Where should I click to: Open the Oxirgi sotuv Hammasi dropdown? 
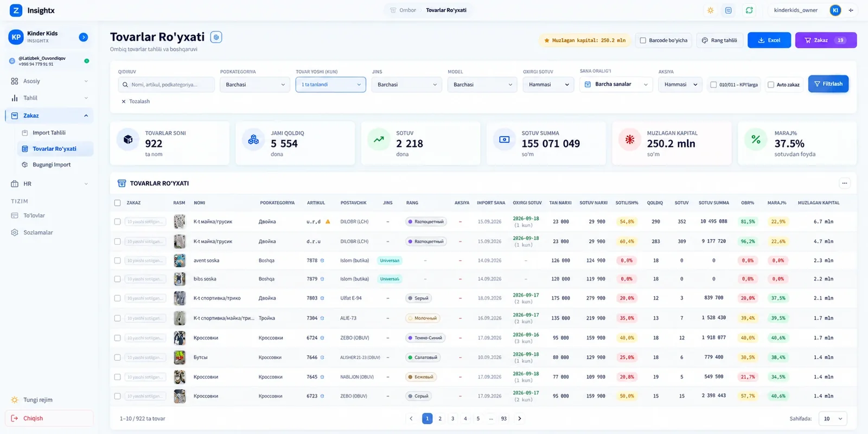tap(548, 85)
